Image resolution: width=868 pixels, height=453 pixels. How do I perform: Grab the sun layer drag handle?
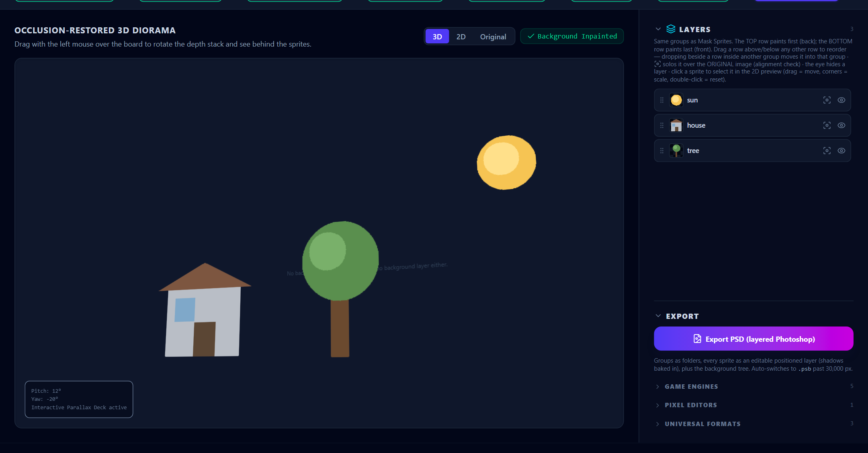pyautogui.click(x=662, y=100)
